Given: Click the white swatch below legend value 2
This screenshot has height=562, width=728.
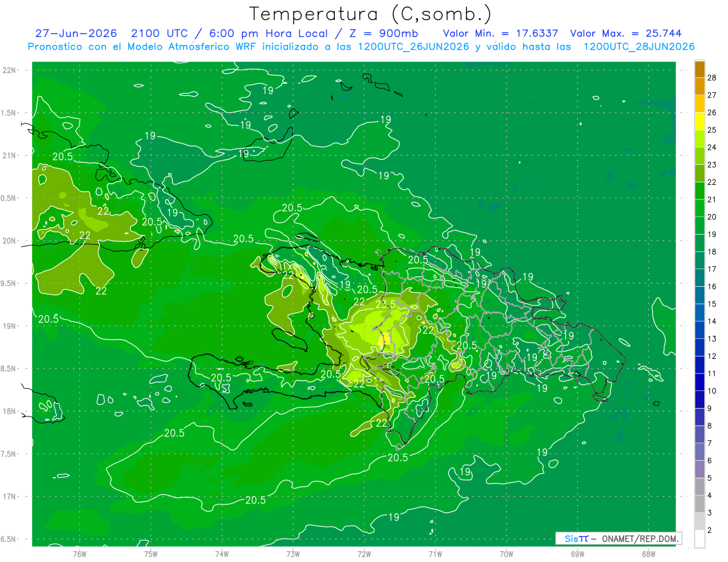Looking at the screenshot, I should (x=699, y=539).
